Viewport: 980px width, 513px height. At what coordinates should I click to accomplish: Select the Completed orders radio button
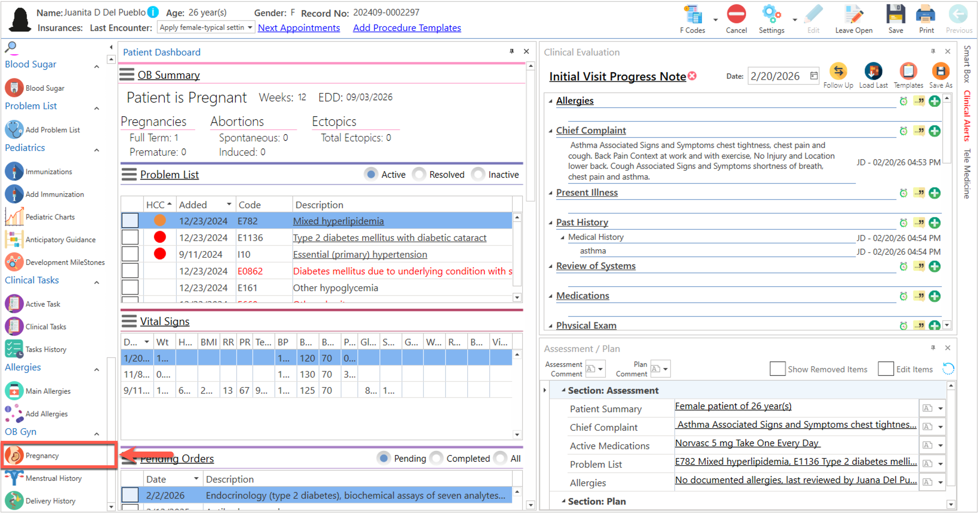pos(436,458)
